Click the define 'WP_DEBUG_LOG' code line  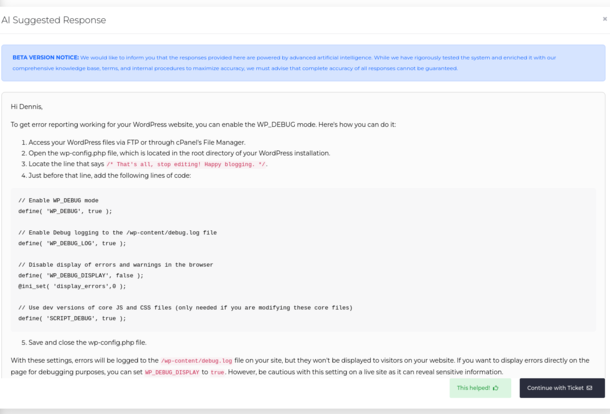[x=72, y=243]
